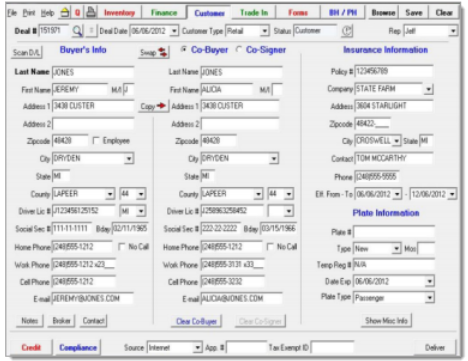Switch to the Inventory tab
Image resolution: width=468 pixels, height=361 pixels.
(119, 13)
